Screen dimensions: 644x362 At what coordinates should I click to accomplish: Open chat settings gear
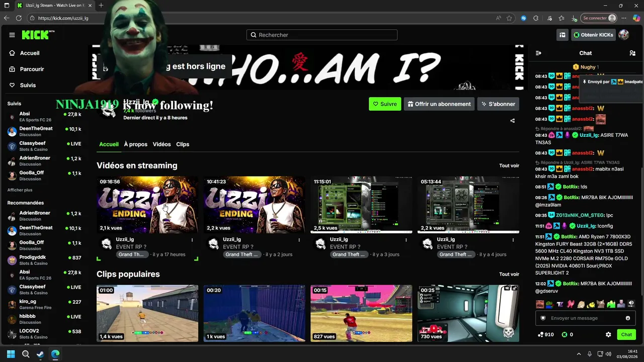(608, 334)
